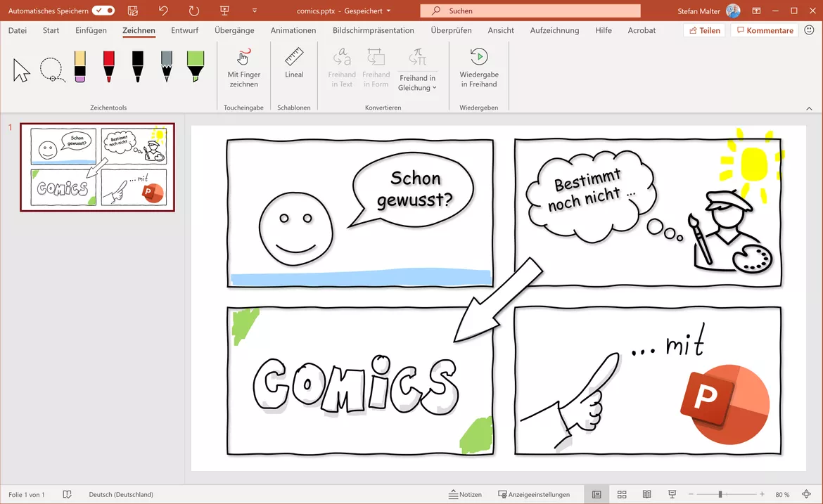
Task: Click the feedback smiley icon
Action: point(809,30)
